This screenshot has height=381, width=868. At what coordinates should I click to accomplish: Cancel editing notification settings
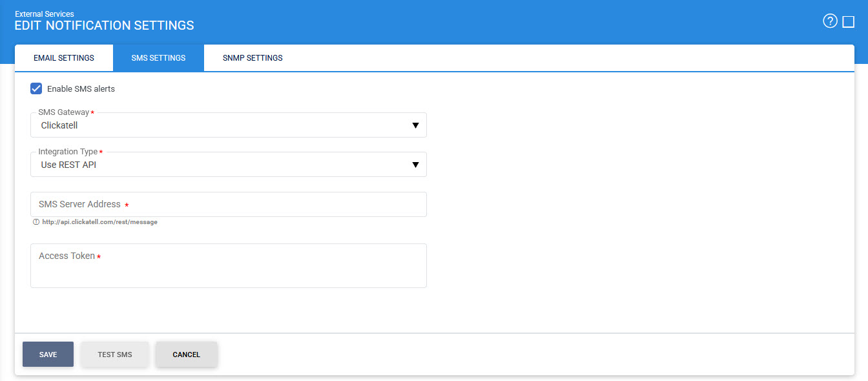point(187,355)
